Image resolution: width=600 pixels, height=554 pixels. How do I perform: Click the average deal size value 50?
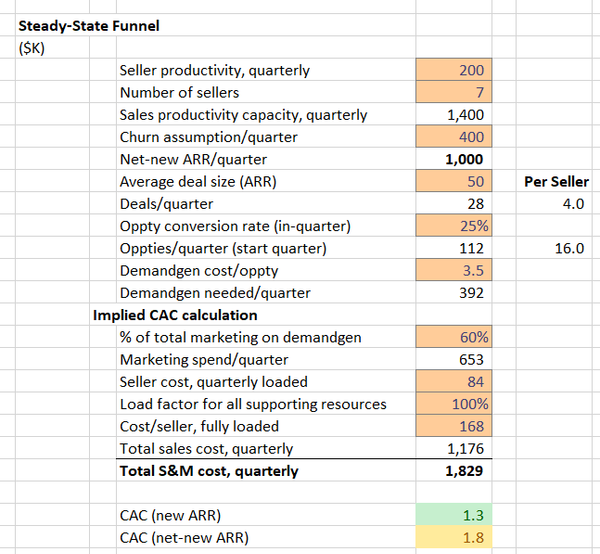454,181
